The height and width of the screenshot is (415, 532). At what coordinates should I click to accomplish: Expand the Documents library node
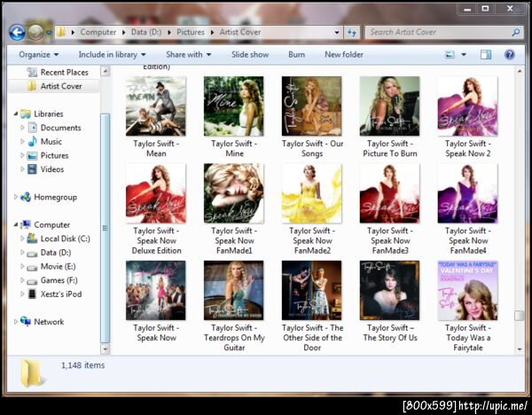click(22, 128)
